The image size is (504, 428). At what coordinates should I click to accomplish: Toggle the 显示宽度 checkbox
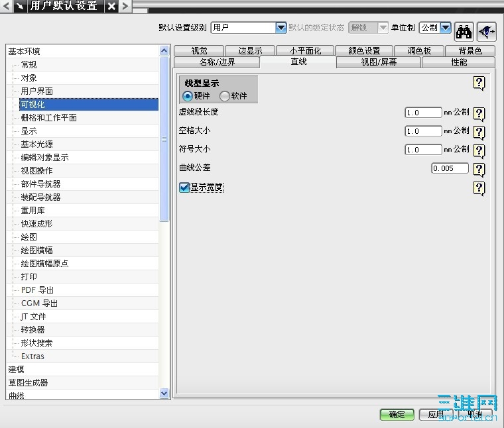[x=184, y=187]
